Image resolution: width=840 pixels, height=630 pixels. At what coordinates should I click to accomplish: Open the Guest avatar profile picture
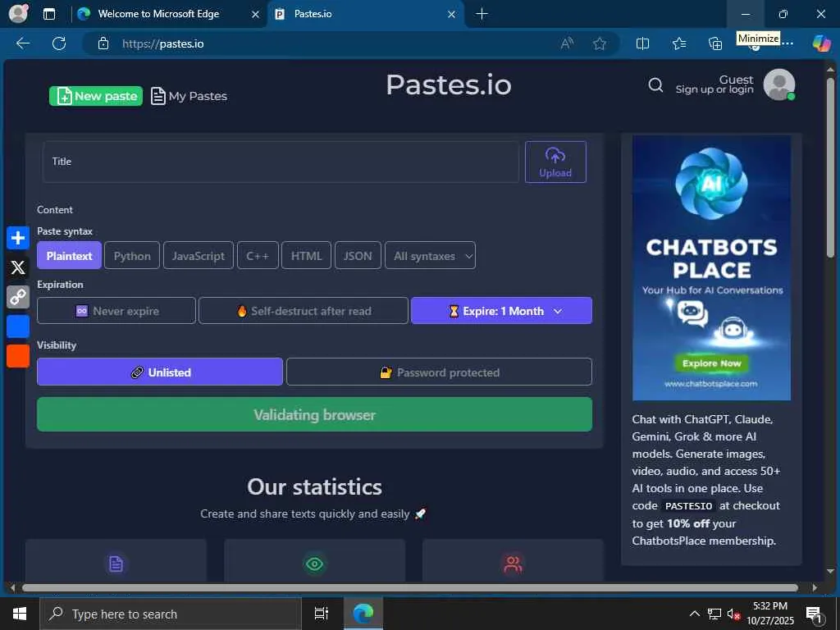pos(779,84)
